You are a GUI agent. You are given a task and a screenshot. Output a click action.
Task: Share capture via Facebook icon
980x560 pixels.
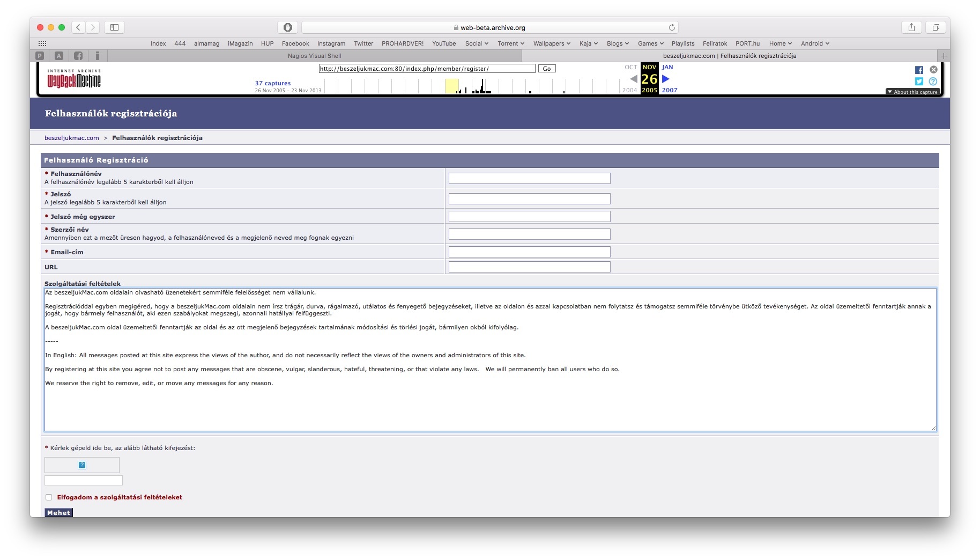click(919, 70)
